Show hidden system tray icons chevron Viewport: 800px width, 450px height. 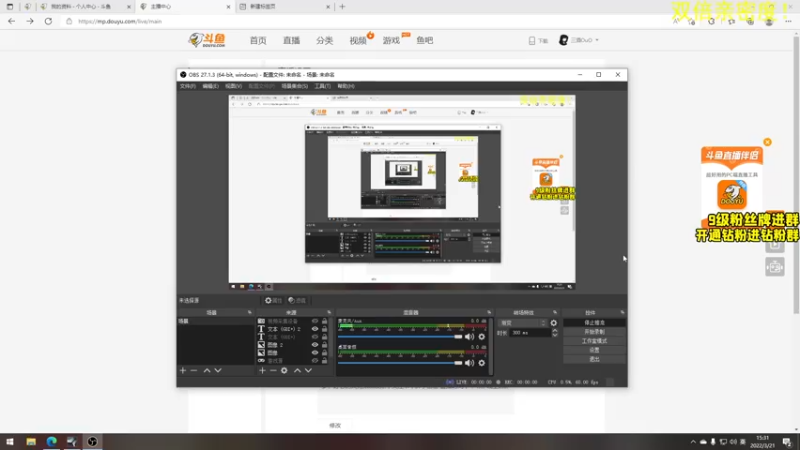point(693,442)
